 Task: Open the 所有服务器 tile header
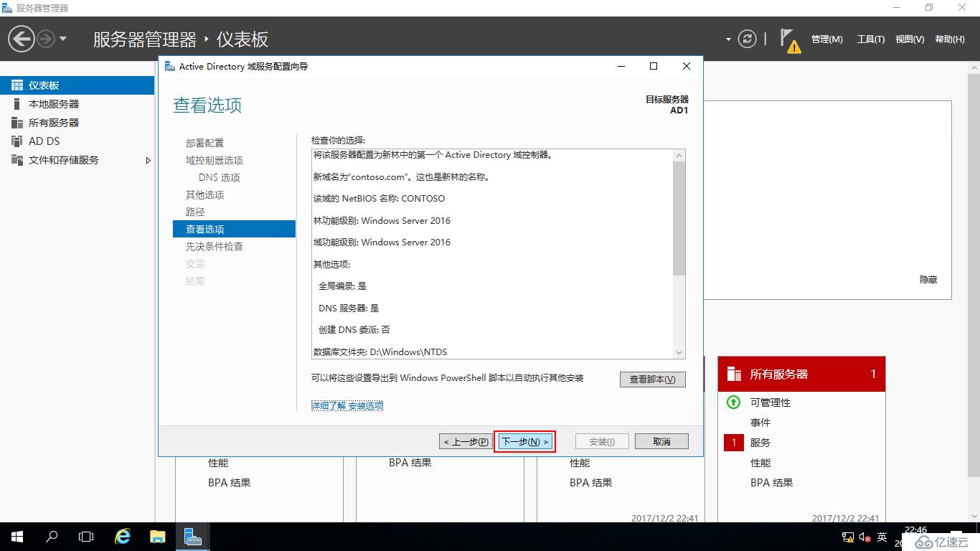pyautogui.click(x=801, y=374)
